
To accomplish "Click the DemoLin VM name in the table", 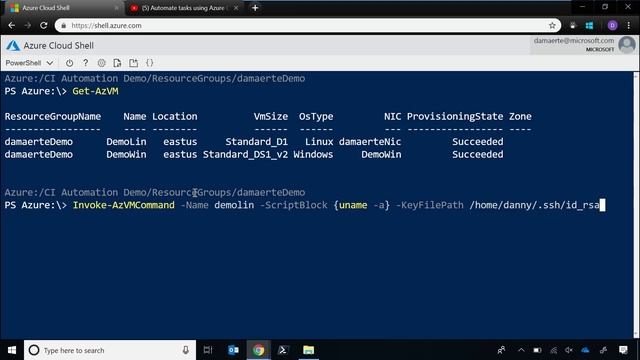I will 126,142.
